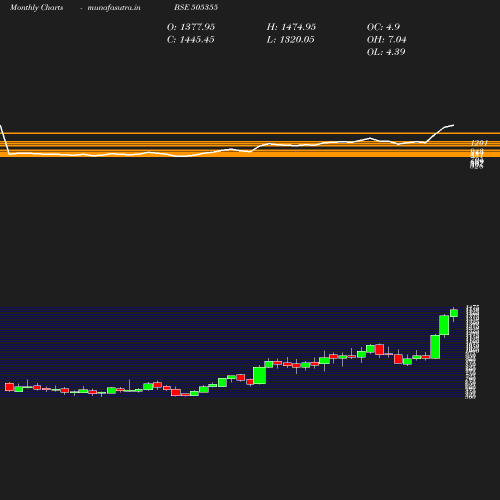The image size is (500, 500).
Task: Click the 'BSE 505355' symbol label
Action: (x=196, y=7)
